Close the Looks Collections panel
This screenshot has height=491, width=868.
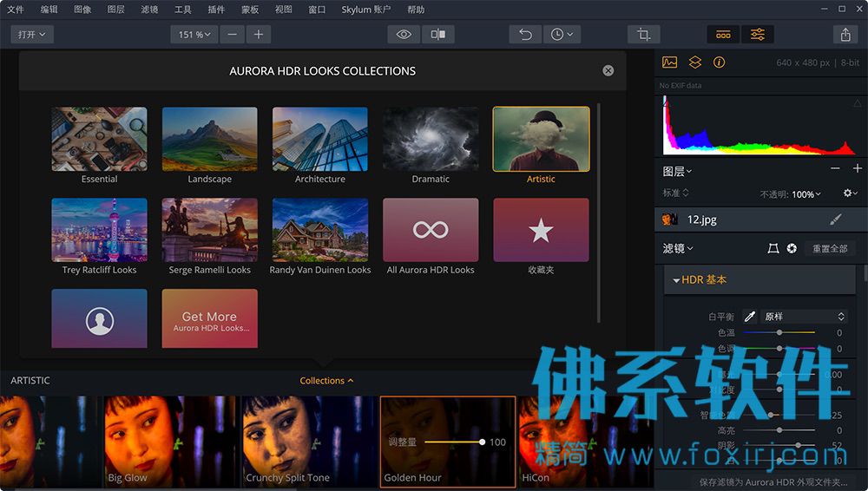pyautogui.click(x=608, y=71)
